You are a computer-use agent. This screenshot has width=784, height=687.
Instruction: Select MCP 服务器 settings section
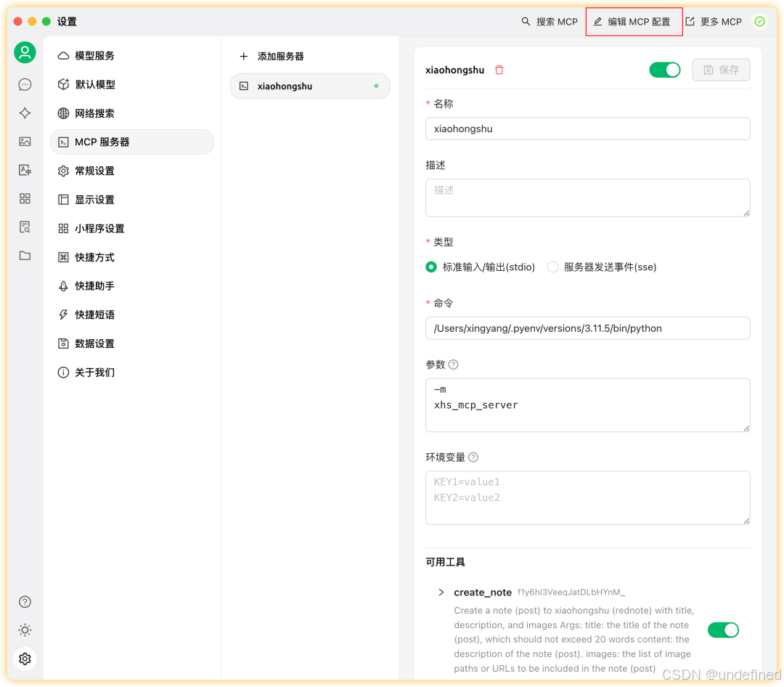pos(132,142)
